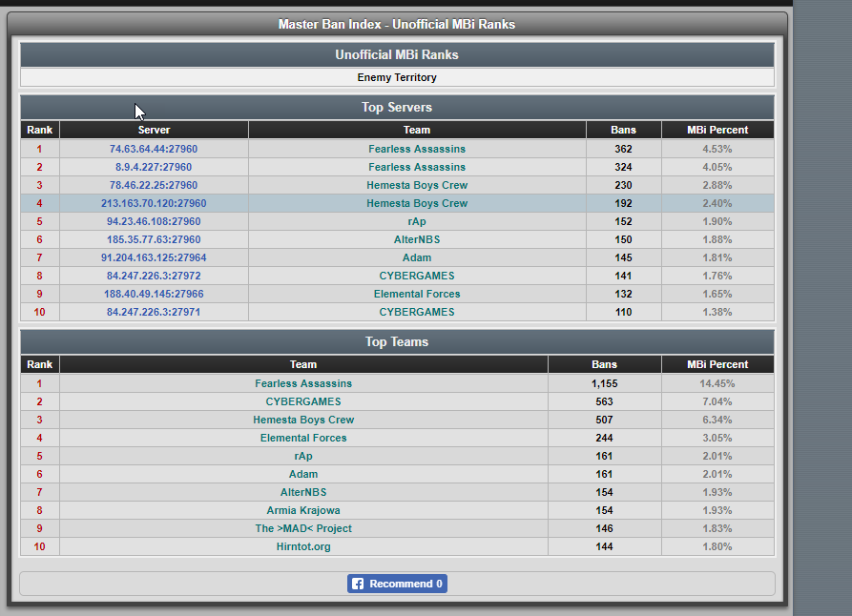This screenshot has height=616, width=852.
Task: Open Hemesta Boys Crew in server rank 4 row
Action: click(417, 203)
